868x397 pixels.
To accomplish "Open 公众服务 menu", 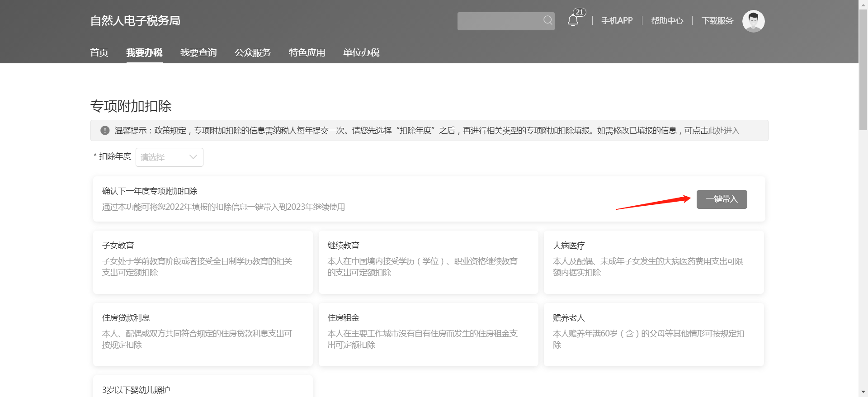I will pos(253,52).
